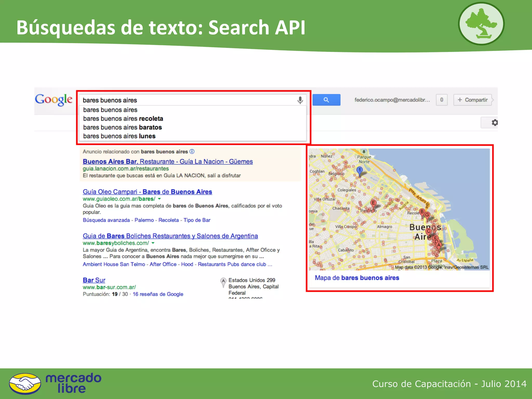
Task: Open notifications counter showing 0
Action: tap(442, 100)
